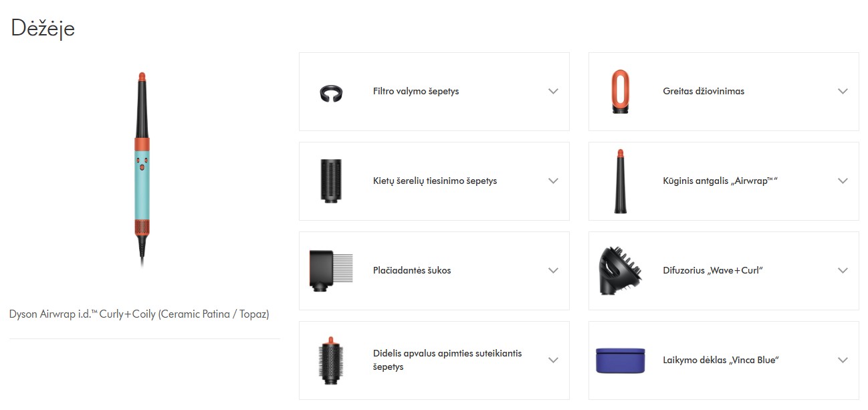This screenshot has height=410, width=868.
Task: Click the Wave+Curl diffuser image
Action: [x=620, y=271]
